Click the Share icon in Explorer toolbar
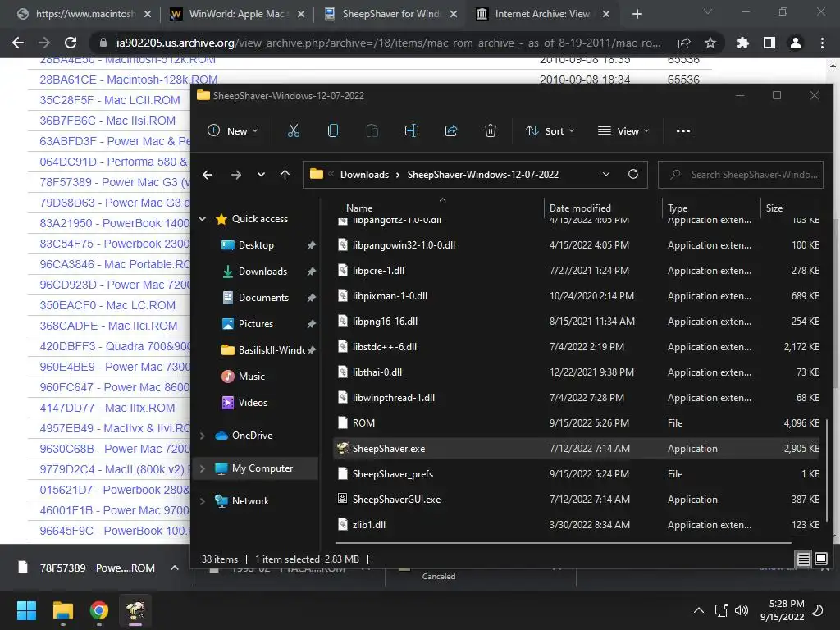 (x=451, y=130)
